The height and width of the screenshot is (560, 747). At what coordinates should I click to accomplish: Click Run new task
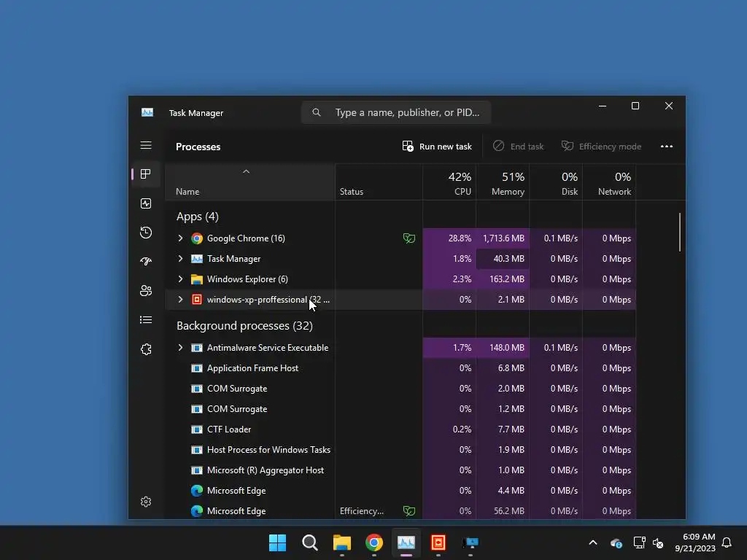coord(438,146)
